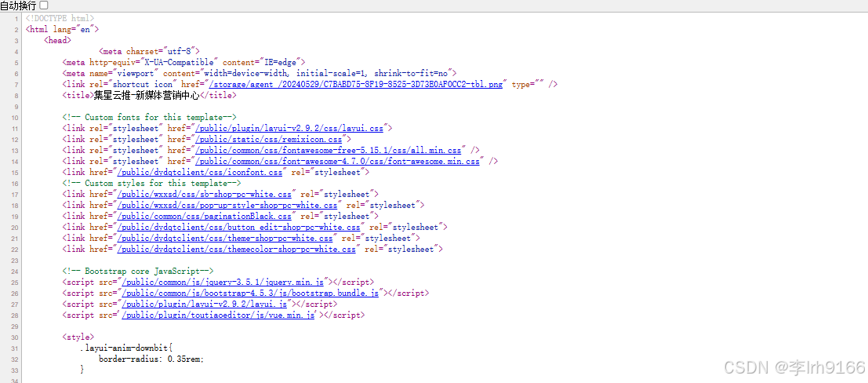868x383 pixels.
Task: Open pop-up-style-shop-pc-white.css link
Action: pos(227,205)
